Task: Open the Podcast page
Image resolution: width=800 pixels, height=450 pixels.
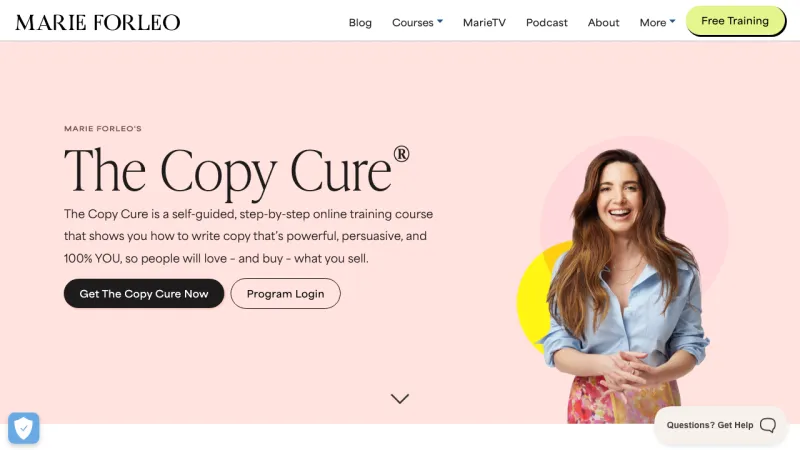Action: [546, 22]
